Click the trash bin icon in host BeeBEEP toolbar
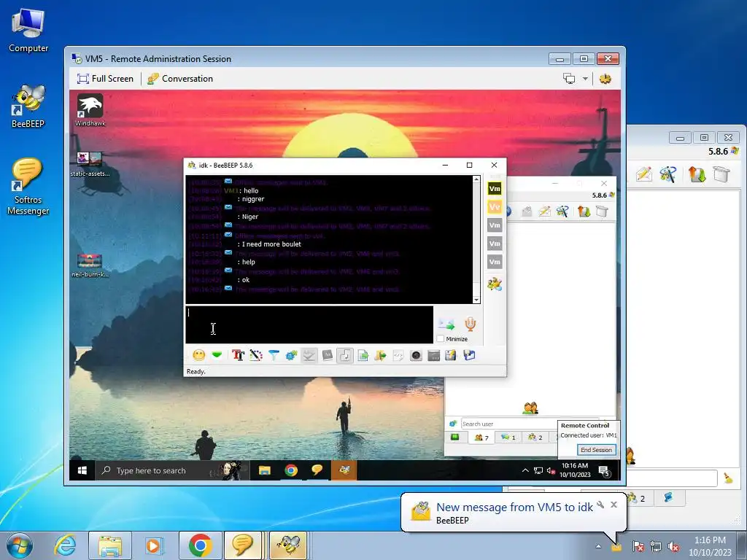Viewport: 747px width, 560px height. (x=721, y=174)
